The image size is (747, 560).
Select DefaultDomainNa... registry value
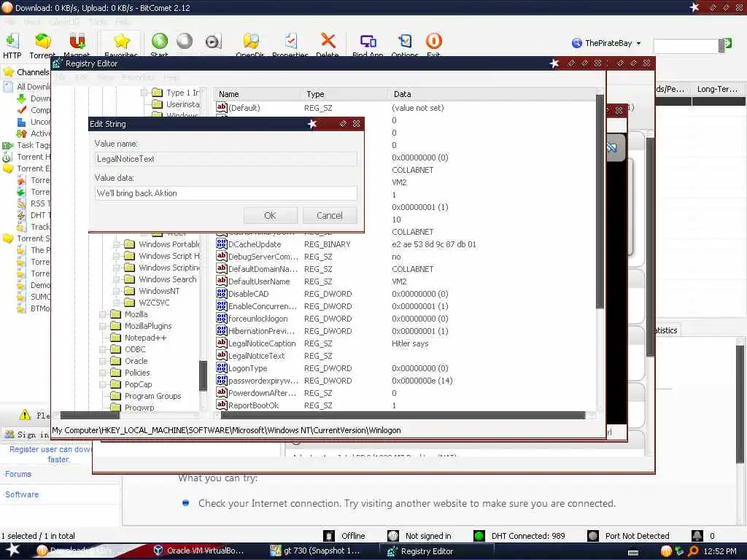click(x=263, y=269)
